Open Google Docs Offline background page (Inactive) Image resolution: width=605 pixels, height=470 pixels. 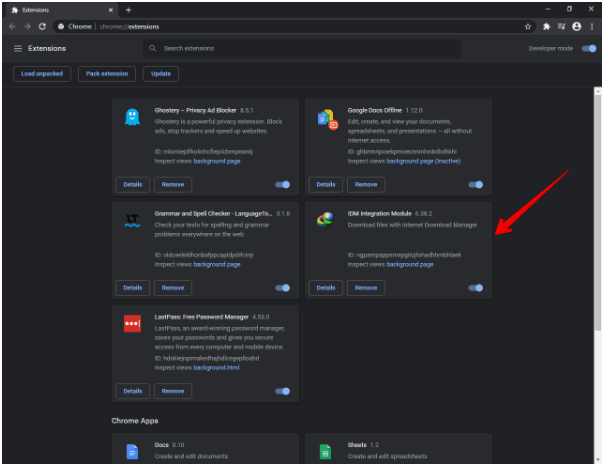423,161
